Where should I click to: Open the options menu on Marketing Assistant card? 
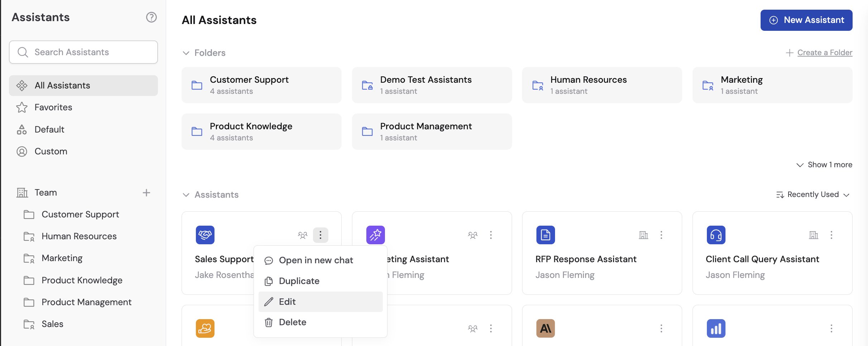tap(491, 235)
